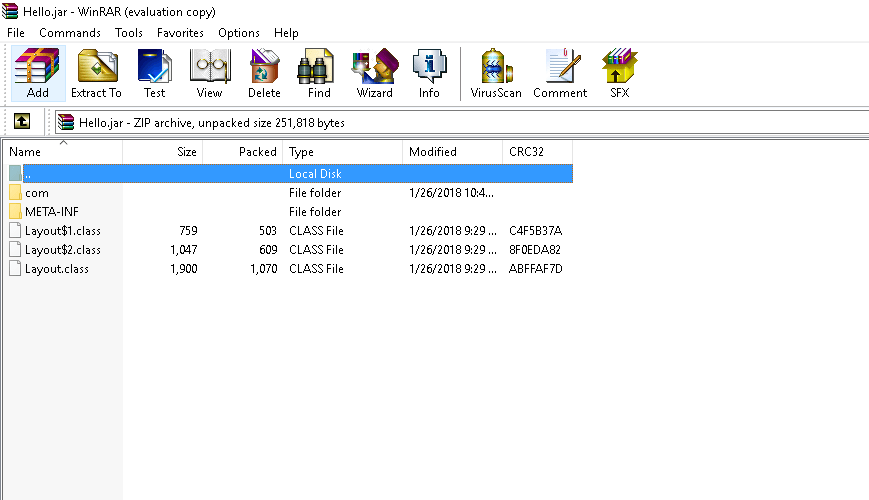Screen dimensions: 869x500
Task: Click the Hello.jar archive address field
Action: (x=462, y=123)
